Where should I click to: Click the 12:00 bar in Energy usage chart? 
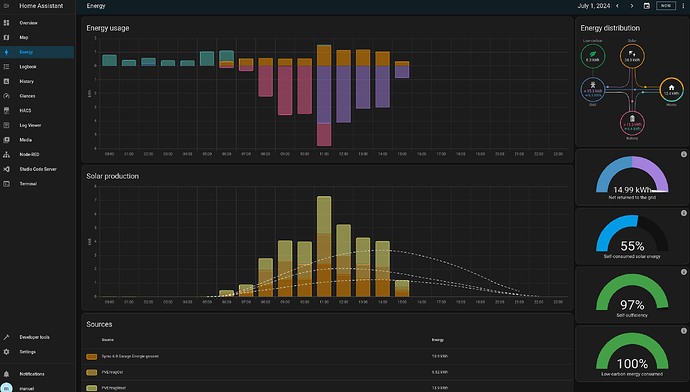click(343, 86)
